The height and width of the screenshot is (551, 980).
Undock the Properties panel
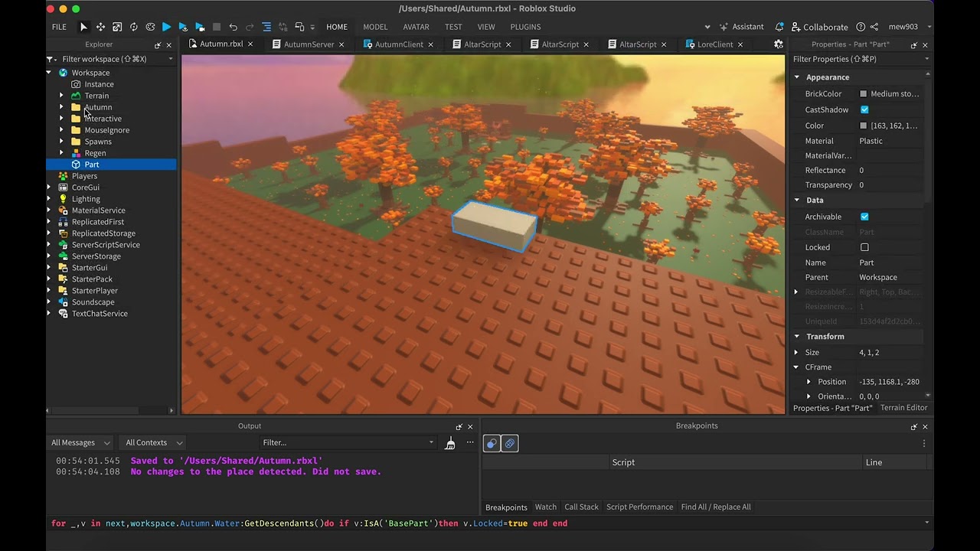coord(913,44)
